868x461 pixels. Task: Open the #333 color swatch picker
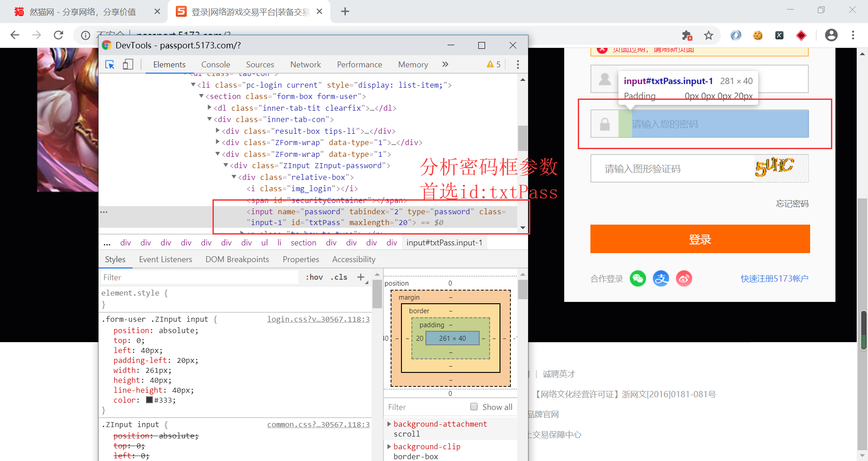click(x=149, y=400)
